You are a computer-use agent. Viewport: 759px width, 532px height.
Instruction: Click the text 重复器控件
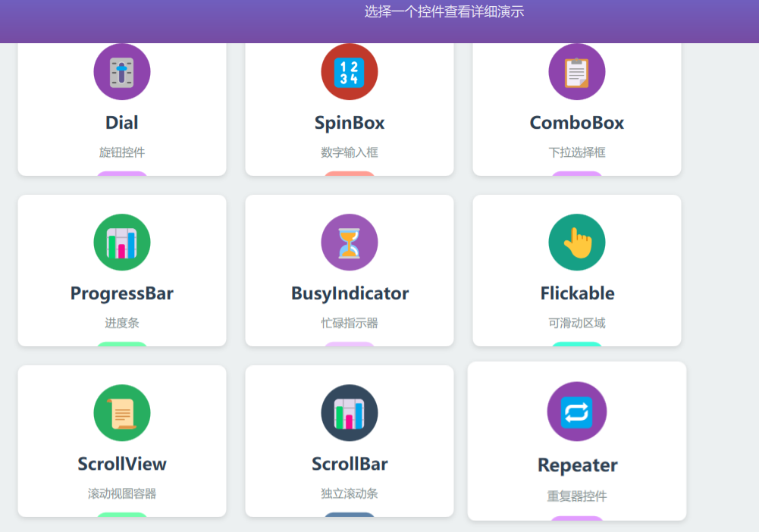click(x=577, y=496)
